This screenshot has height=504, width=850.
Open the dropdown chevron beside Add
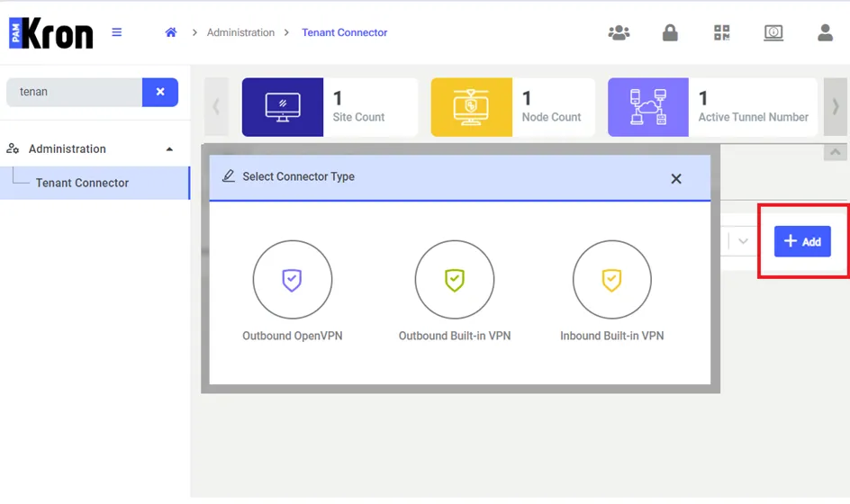click(743, 241)
